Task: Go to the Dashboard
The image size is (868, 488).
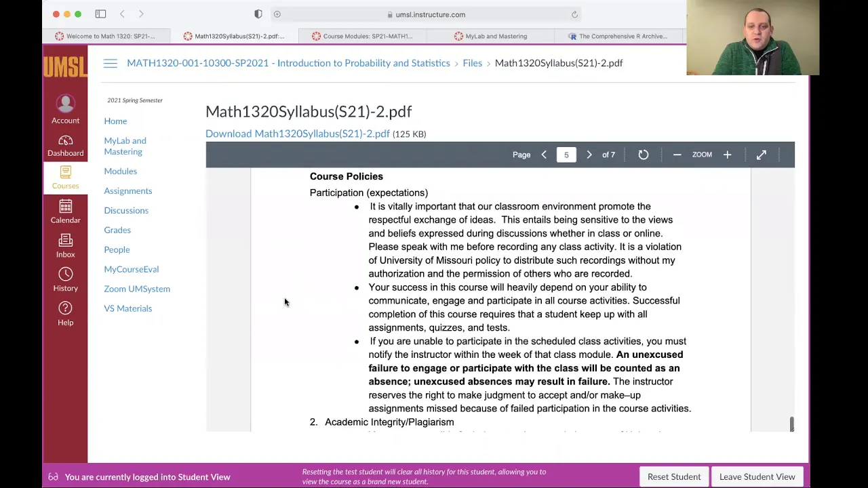Action: click(x=65, y=146)
